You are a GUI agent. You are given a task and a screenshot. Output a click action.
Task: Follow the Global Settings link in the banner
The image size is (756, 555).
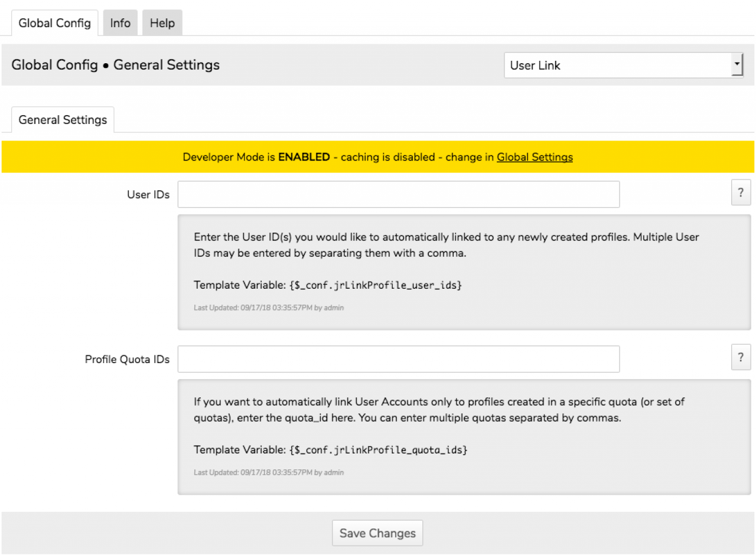coord(535,157)
